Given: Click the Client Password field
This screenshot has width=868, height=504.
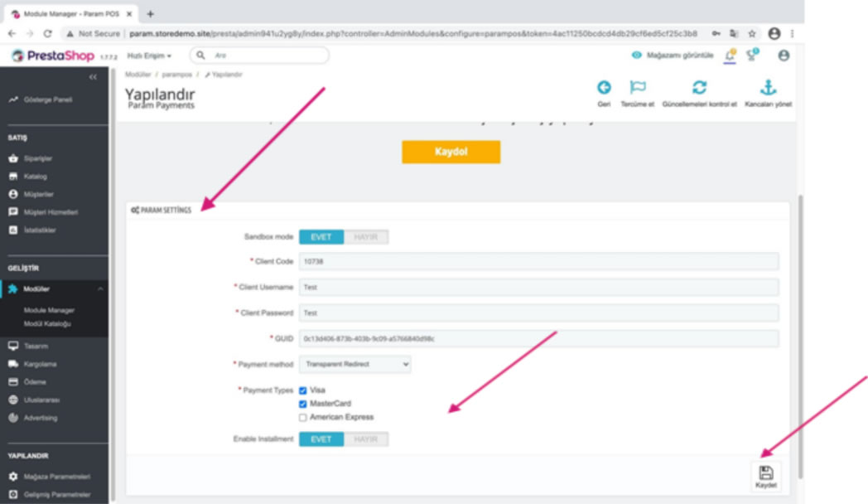Looking at the screenshot, I should (538, 313).
